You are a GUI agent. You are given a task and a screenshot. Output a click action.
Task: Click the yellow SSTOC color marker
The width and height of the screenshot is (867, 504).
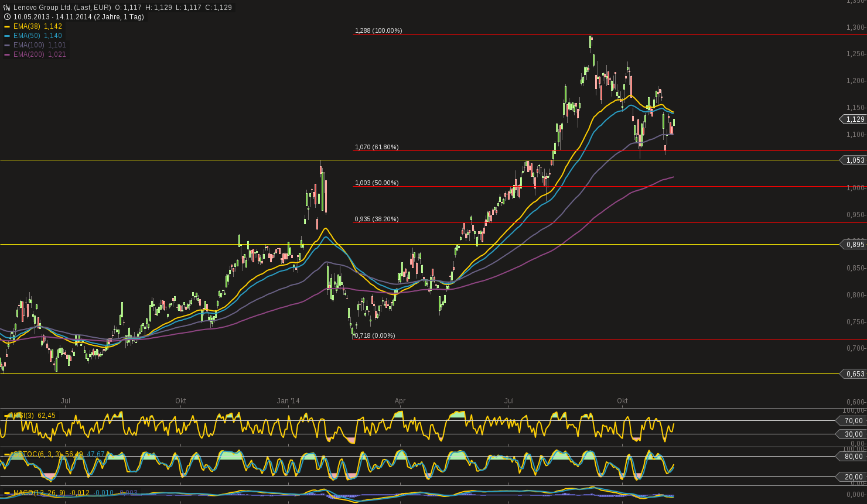click(7, 454)
